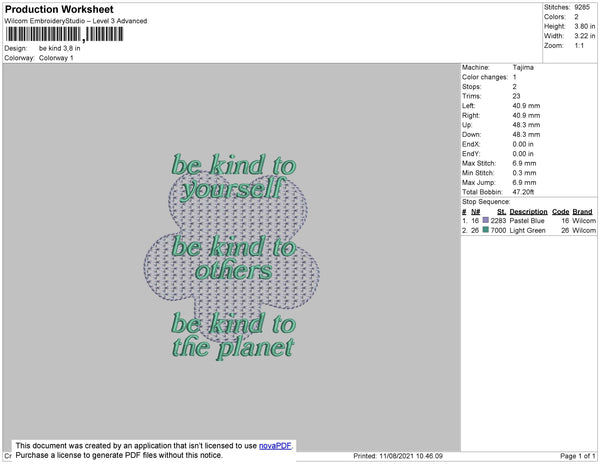The height and width of the screenshot is (464, 600).
Task: Click the Max Jump value 6.9 mm
Action: pyautogui.click(x=524, y=182)
